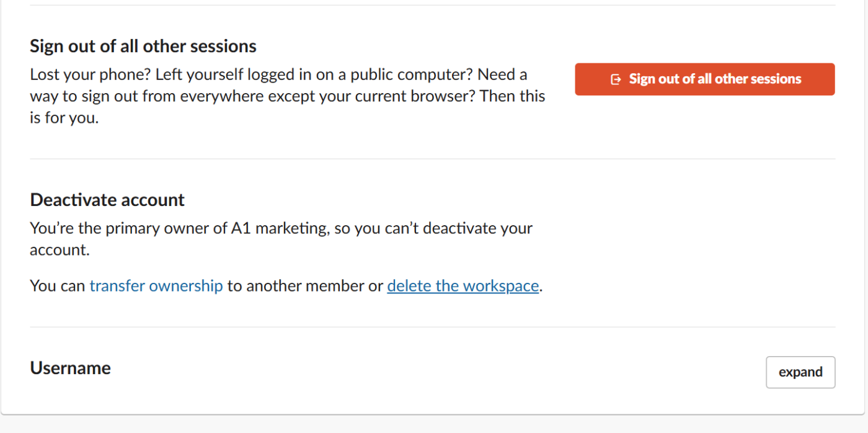Click the divider line above Deactivate account
868x433 pixels.
tap(432, 159)
